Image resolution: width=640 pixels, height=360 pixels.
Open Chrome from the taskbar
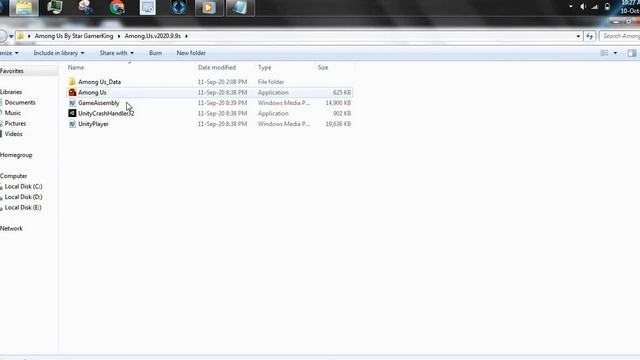117,8
